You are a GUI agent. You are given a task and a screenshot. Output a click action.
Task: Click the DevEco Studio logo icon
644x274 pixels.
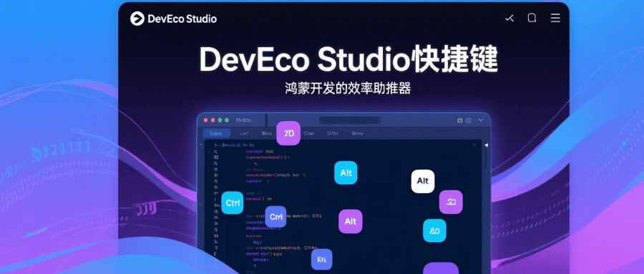point(137,19)
